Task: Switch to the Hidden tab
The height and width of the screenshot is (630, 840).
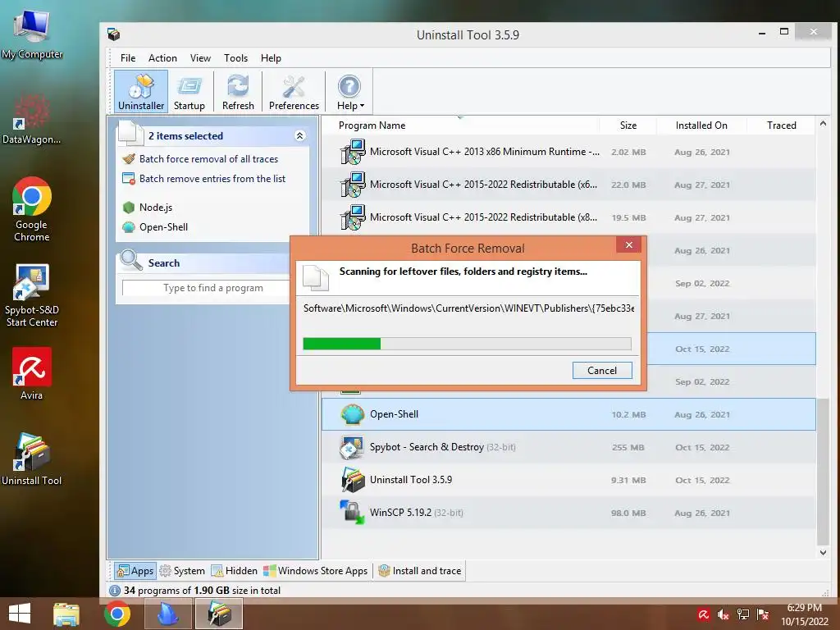Action: (234, 571)
